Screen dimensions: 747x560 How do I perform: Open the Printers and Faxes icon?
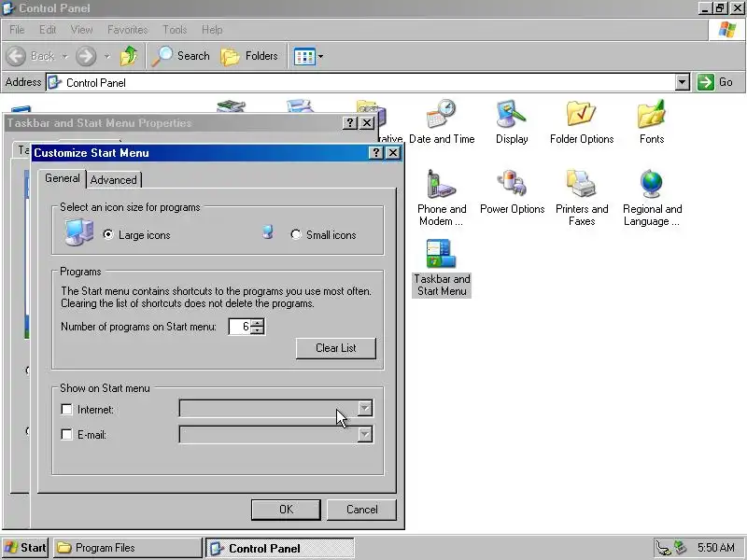[581, 197]
